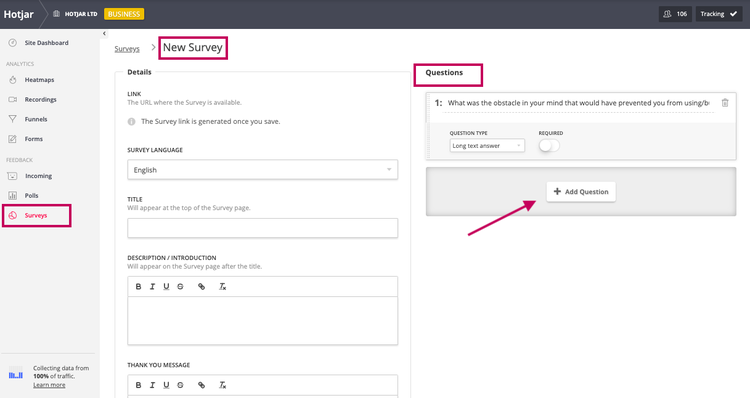Open the Survey Language dropdown set to English
The height and width of the screenshot is (398, 750).
pos(263,170)
